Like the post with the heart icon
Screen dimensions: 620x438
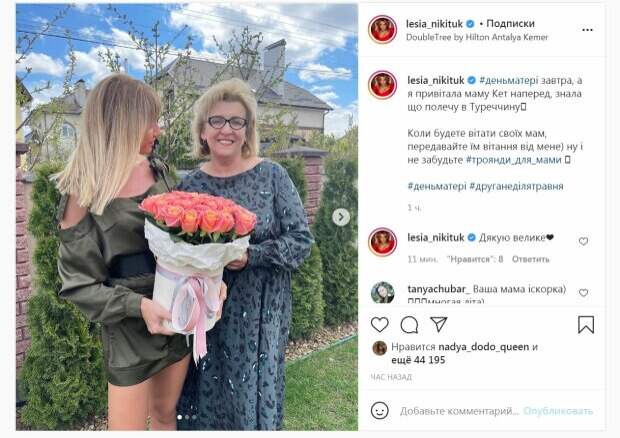click(x=380, y=325)
